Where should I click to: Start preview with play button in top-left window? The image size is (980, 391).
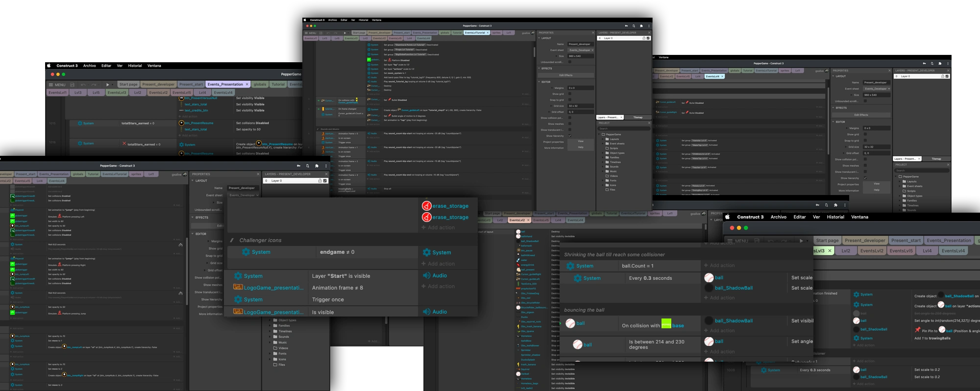click(108, 85)
